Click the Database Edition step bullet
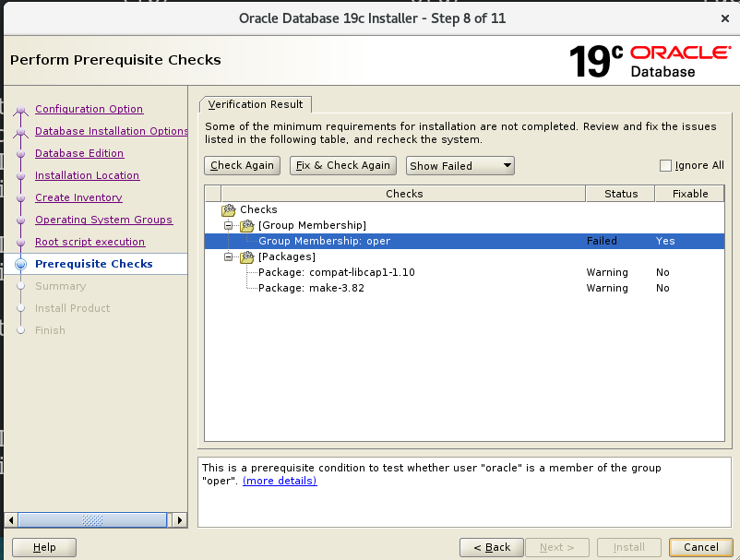The image size is (740, 560). pyautogui.click(x=20, y=154)
